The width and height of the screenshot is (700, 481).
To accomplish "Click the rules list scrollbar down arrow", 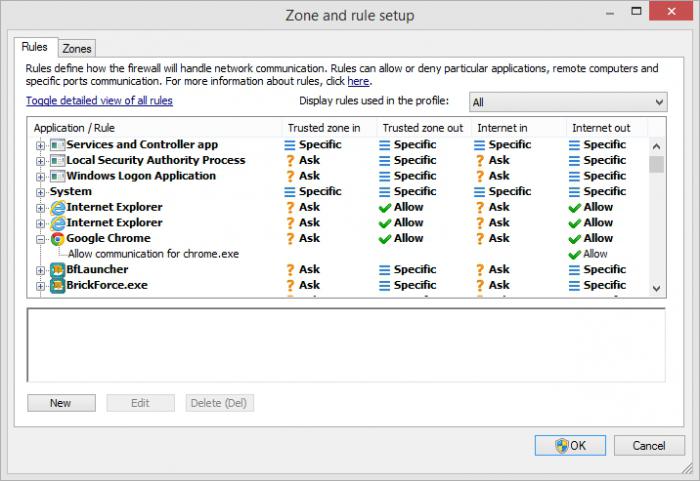I will tap(657, 288).
